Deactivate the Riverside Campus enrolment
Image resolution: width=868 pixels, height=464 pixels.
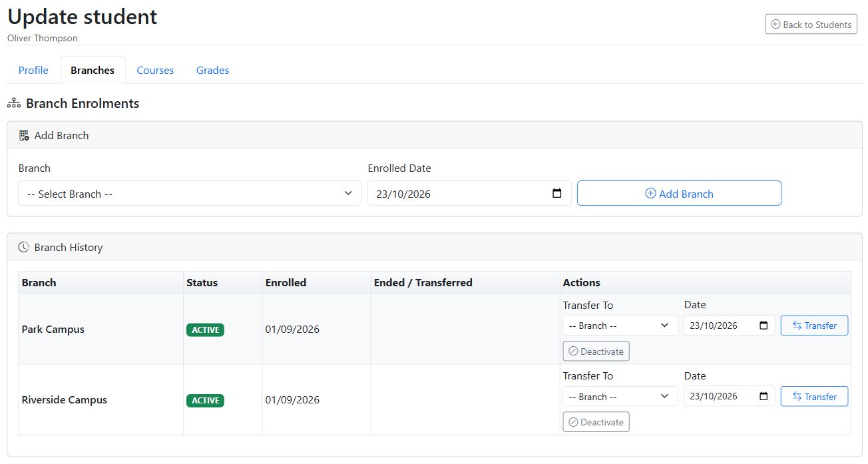(596, 422)
